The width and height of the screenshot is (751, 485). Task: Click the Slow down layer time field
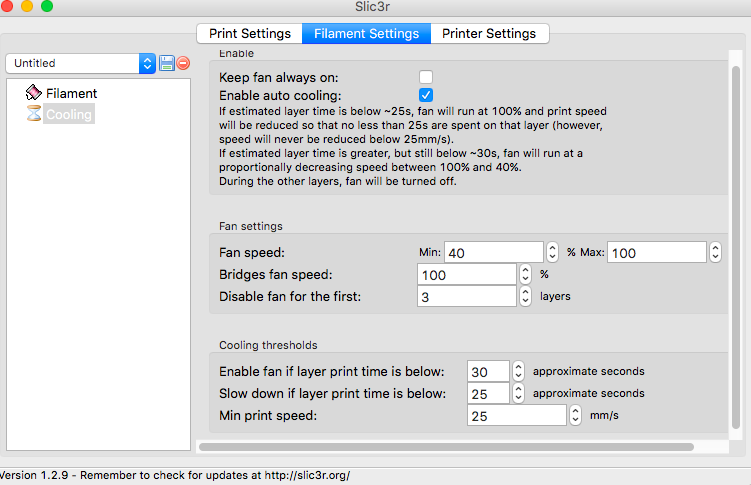pos(488,393)
